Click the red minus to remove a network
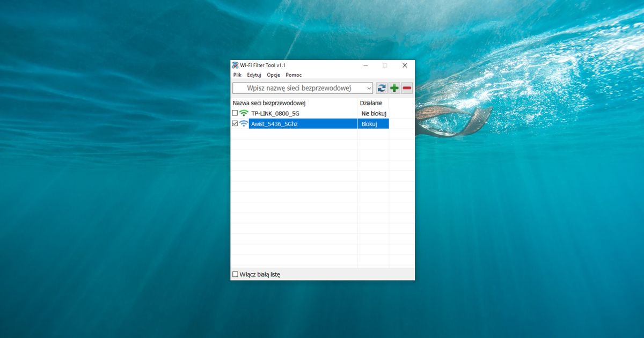Screen dimensions: 644x338 coord(406,88)
